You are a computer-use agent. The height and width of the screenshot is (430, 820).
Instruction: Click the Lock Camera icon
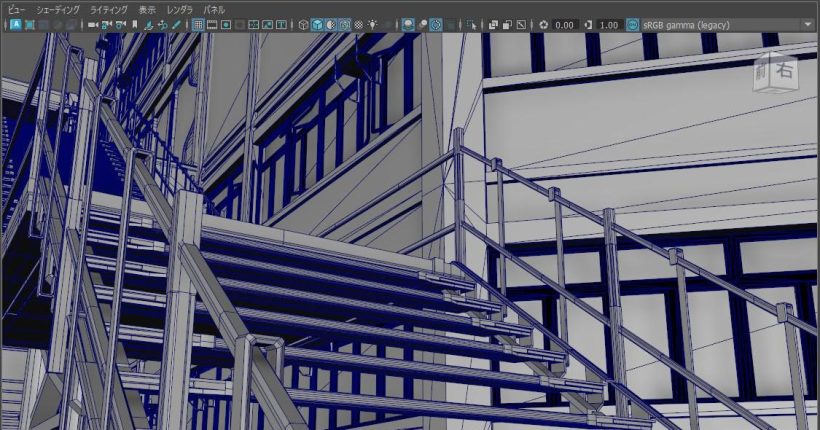(107, 25)
